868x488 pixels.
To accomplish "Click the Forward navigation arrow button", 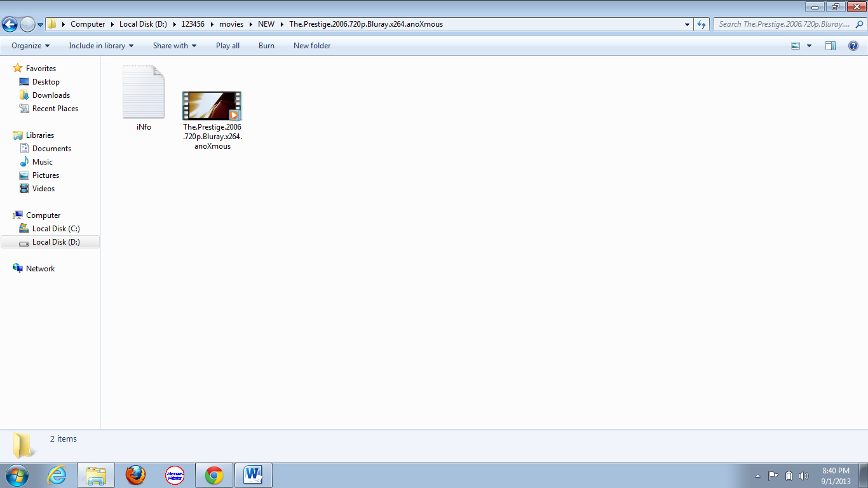I will [x=27, y=24].
